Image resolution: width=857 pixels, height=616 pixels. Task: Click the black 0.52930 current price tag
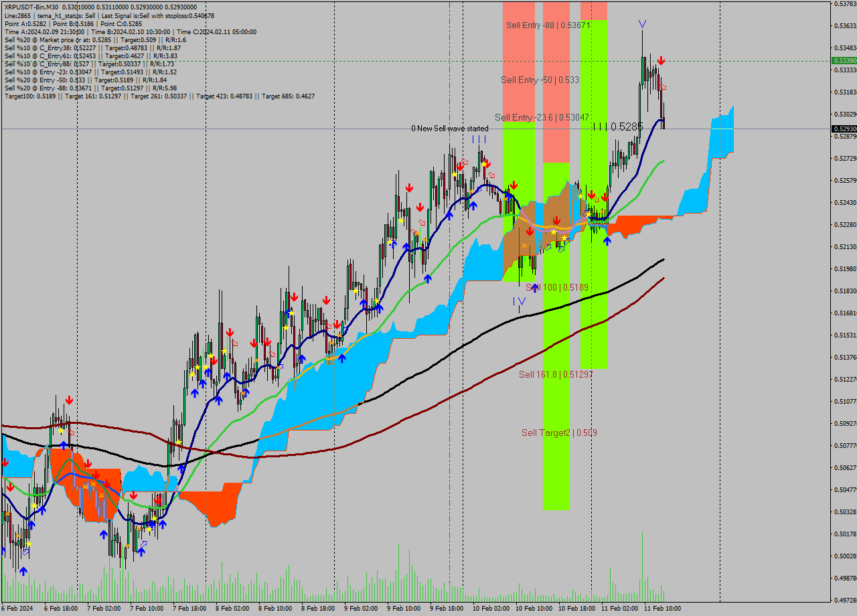(x=844, y=129)
